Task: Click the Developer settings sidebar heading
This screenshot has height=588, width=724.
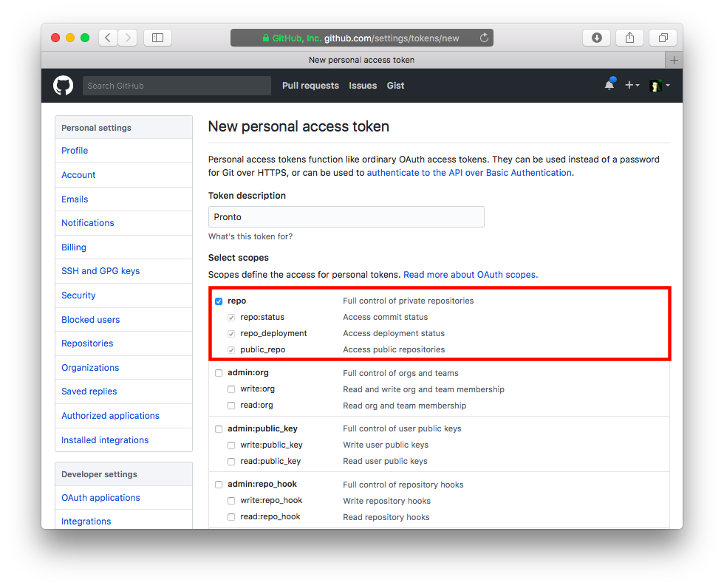Action: (99, 474)
